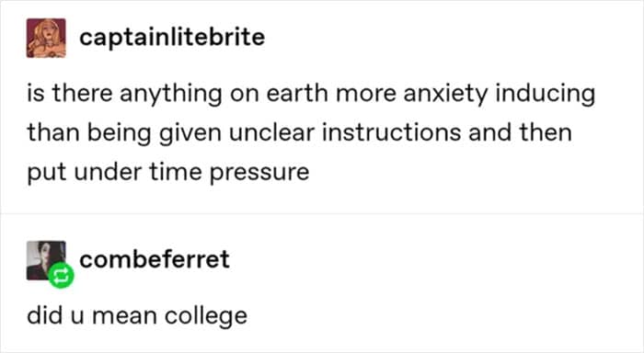Click the word "earth" in first line
This screenshot has height=353, width=644.
tap(297, 93)
